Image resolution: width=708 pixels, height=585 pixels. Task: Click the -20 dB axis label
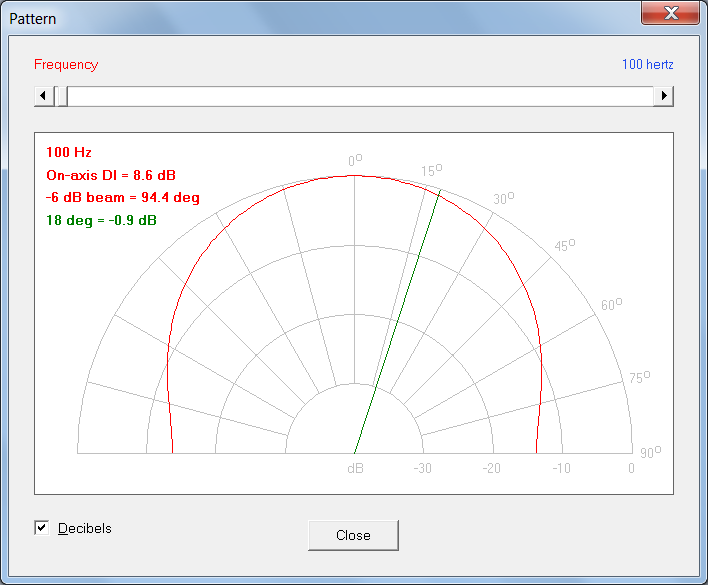(491, 469)
